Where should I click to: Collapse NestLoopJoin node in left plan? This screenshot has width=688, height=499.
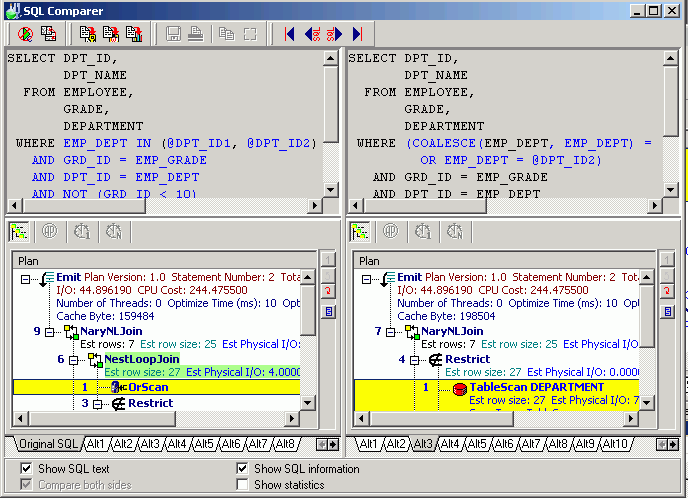pos(74,360)
